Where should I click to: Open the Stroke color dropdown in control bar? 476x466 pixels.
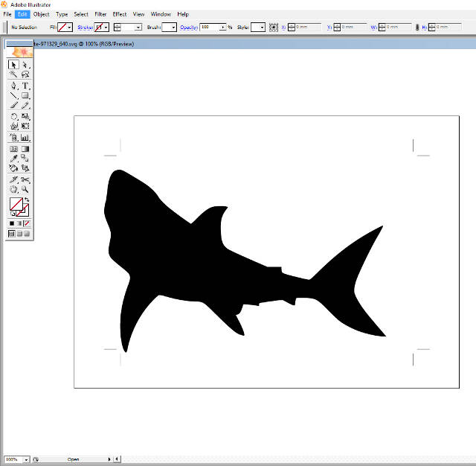(106, 28)
